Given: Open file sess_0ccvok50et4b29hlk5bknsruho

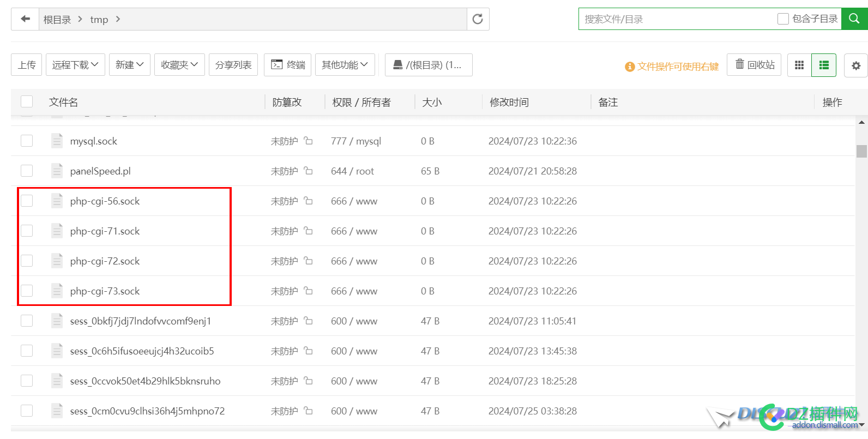Looking at the screenshot, I should [145, 381].
